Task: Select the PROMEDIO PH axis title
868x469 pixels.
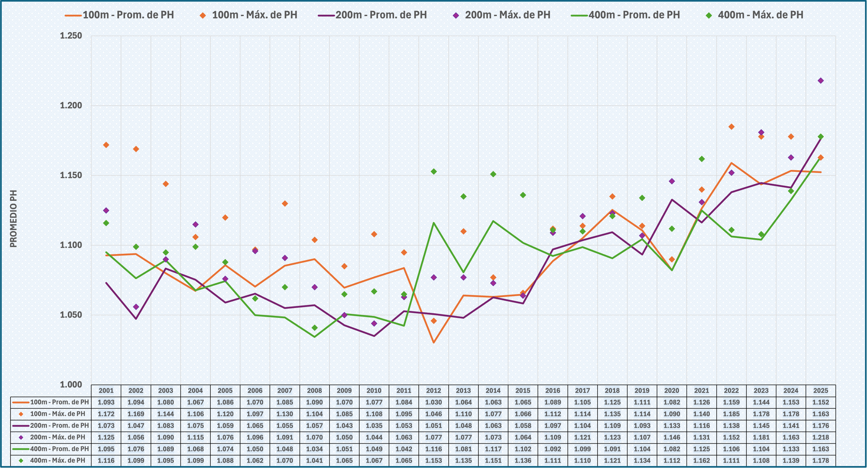Action: coord(13,219)
